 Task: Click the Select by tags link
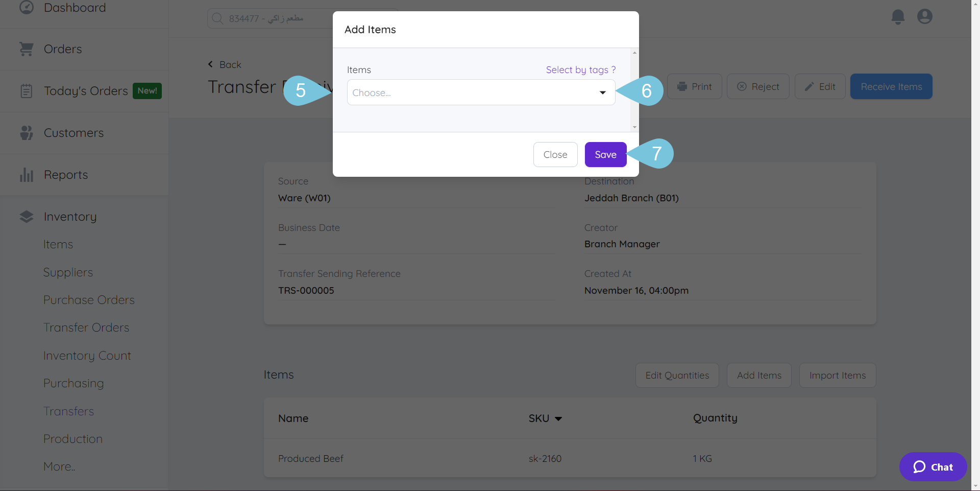pos(580,69)
